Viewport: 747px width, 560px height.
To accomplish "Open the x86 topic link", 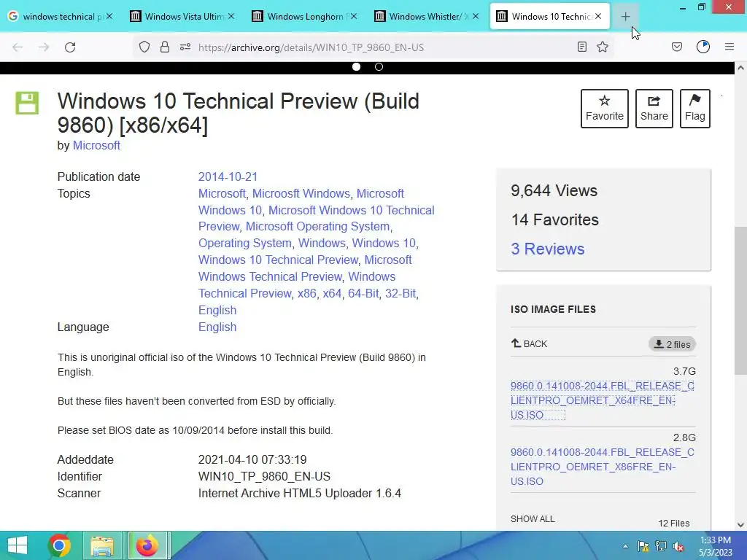I will pyautogui.click(x=307, y=293).
